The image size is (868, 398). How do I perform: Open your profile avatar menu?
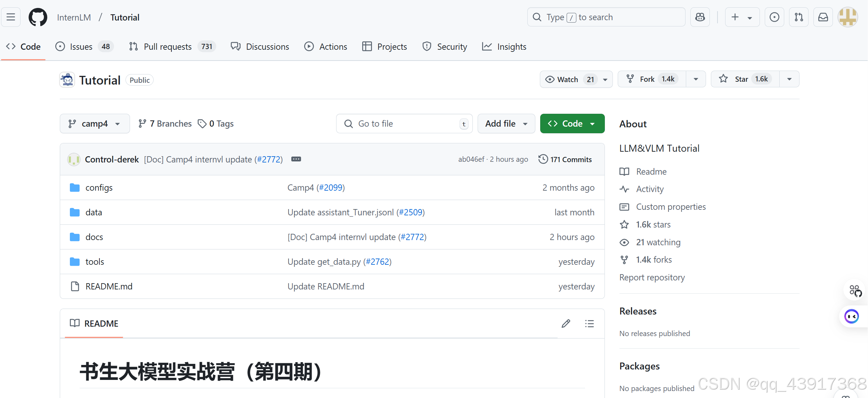tap(847, 17)
